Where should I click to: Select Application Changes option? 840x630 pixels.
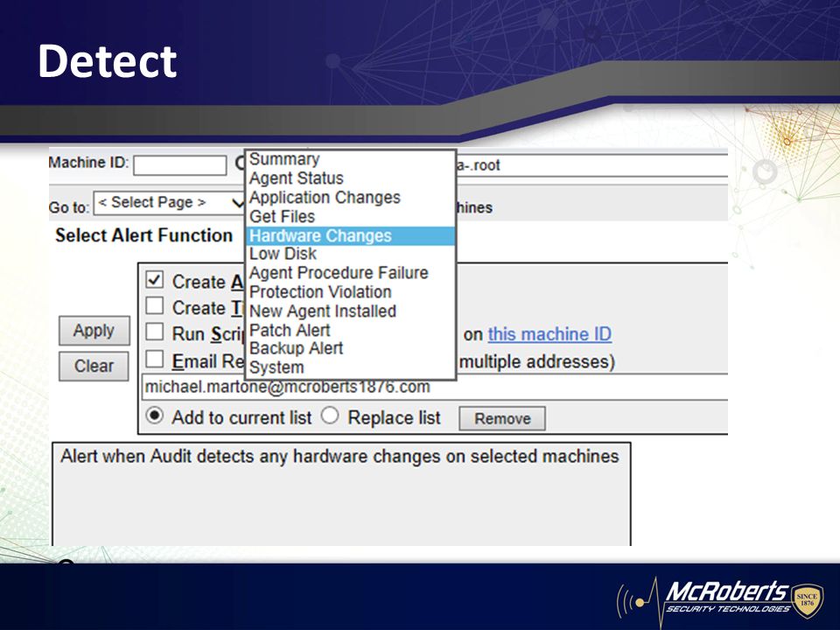pos(350,197)
